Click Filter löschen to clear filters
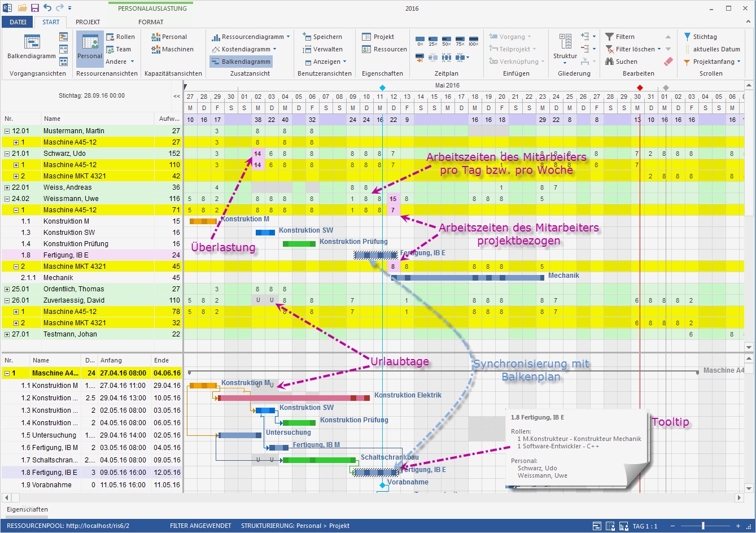756x533 pixels. pyautogui.click(x=635, y=49)
